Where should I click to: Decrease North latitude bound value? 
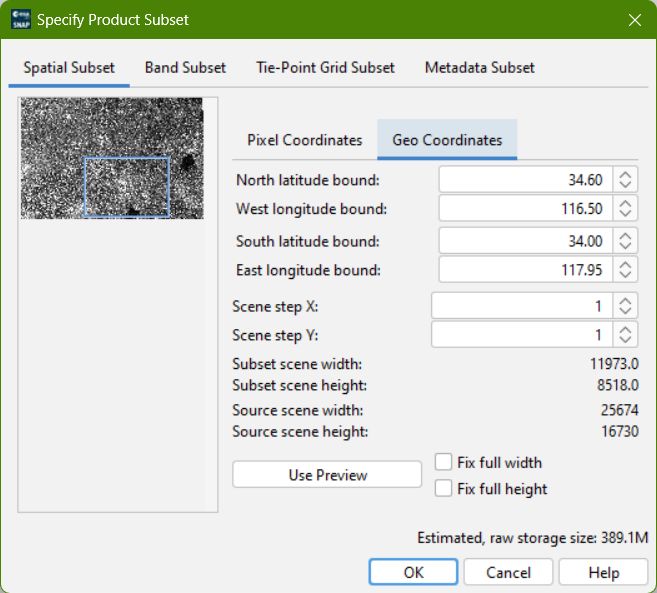[x=625, y=185]
